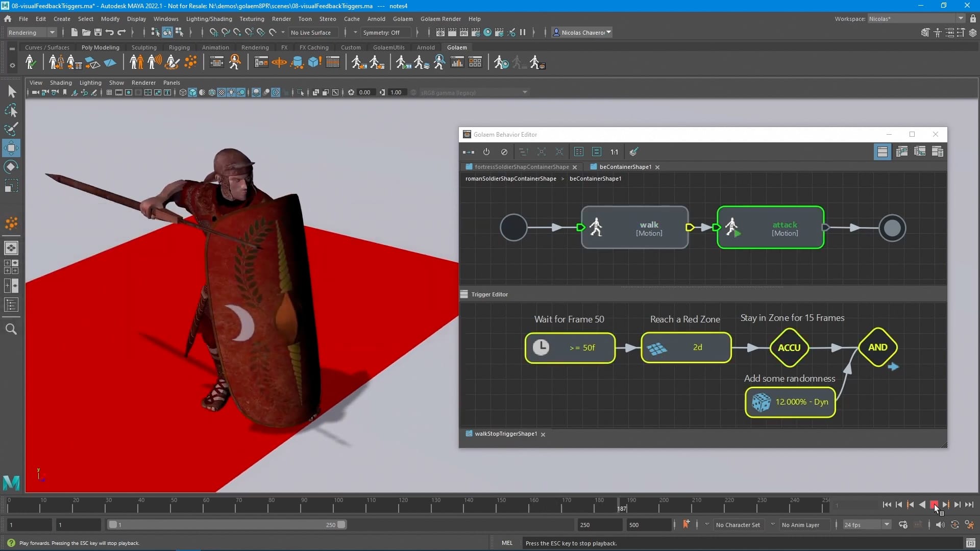This screenshot has height=551, width=980.
Task: Close the walkStopTriggerShape1 tab
Action: pyautogui.click(x=543, y=435)
